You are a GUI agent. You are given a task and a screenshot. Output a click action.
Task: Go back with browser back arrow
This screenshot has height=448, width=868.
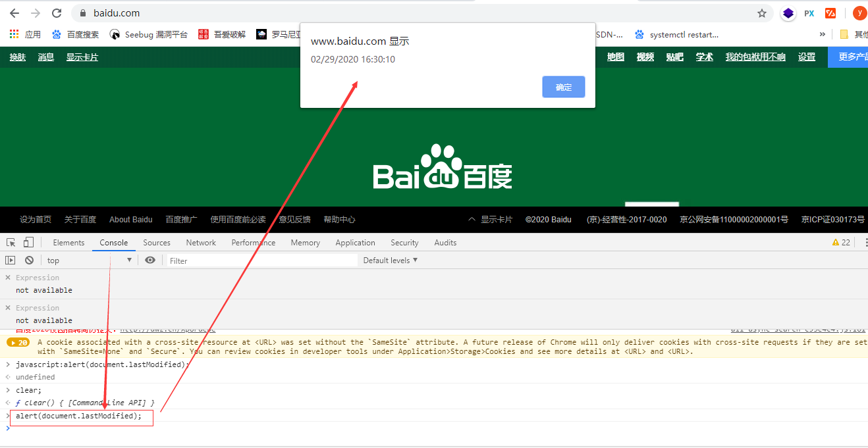click(14, 13)
